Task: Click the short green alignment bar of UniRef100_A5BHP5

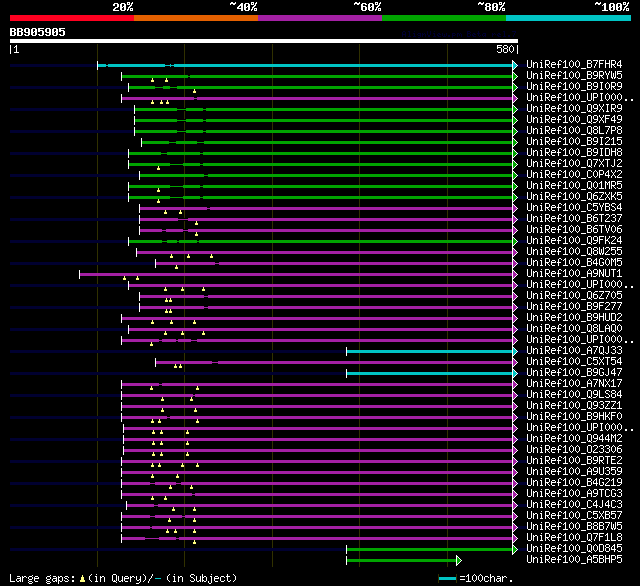Action: click(x=404, y=561)
